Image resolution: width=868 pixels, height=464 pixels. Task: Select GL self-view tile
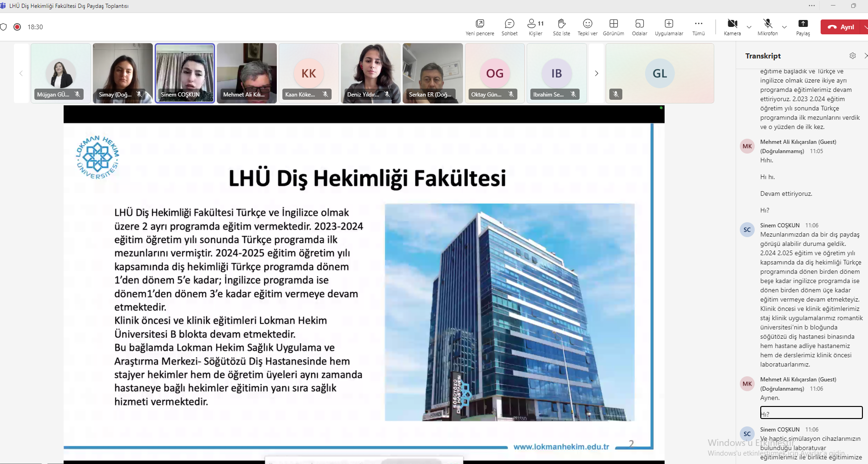(x=660, y=73)
